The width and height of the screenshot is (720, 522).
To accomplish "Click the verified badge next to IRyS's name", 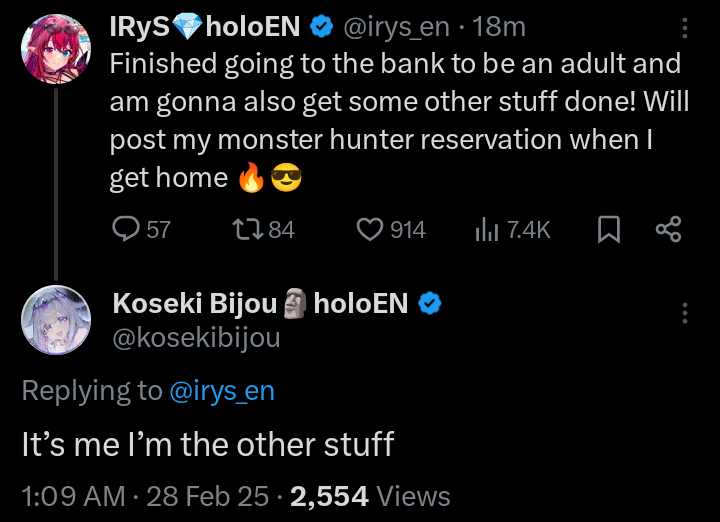I will (x=322, y=27).
